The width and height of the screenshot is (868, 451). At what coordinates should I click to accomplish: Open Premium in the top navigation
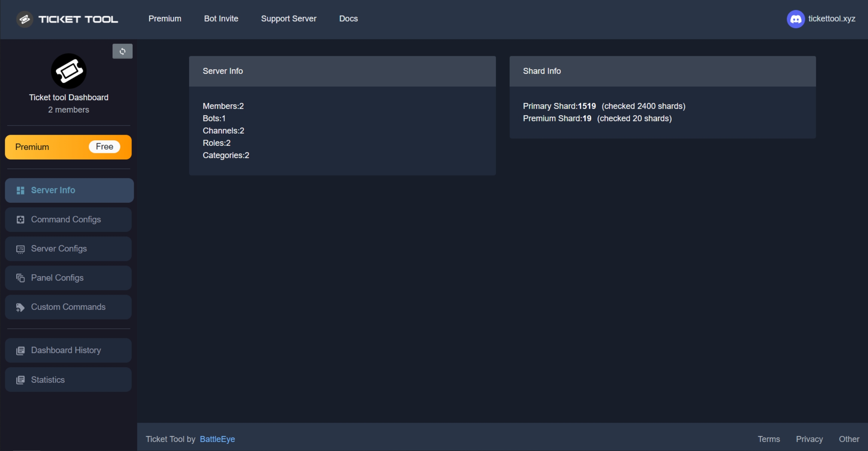pyautogui.click(x=165, y=18)
